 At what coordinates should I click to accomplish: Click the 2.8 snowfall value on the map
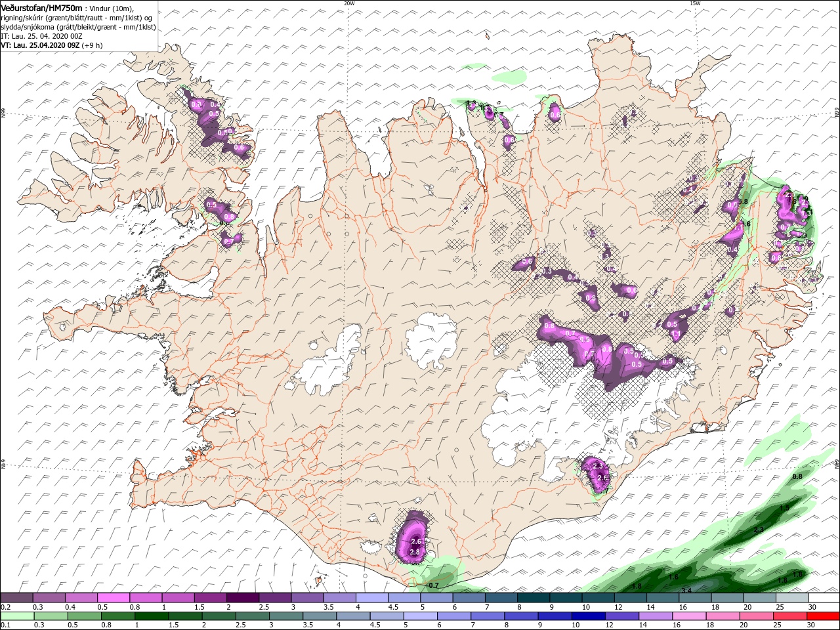(x=414, y=552)
